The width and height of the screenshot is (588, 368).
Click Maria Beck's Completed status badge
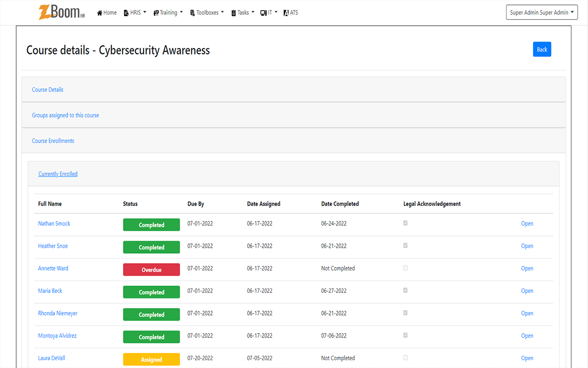(x=151, y=292)
